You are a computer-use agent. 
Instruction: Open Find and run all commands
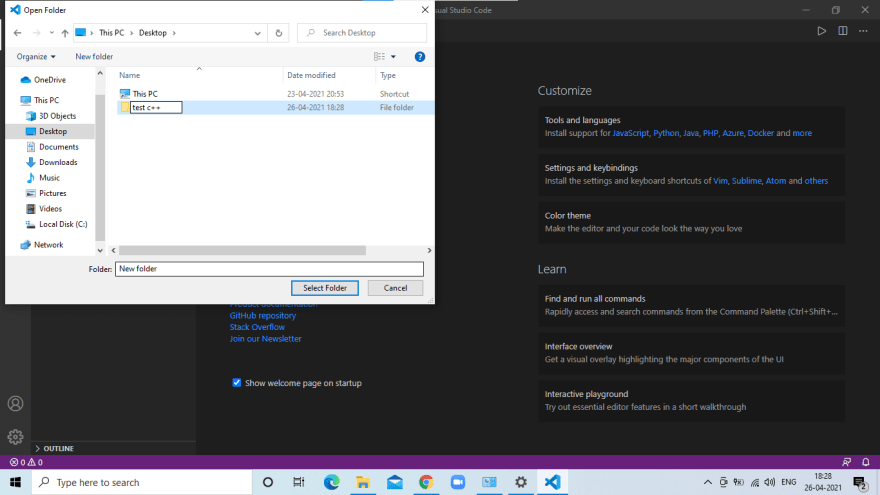coord(691,305)
